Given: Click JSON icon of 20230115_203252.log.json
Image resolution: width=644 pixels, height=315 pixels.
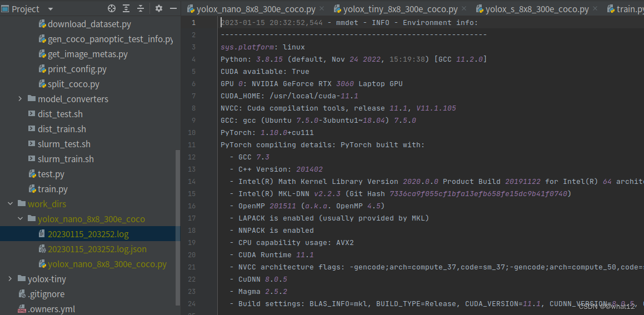Looking at the screenshot, I should [x=42, y=249].
